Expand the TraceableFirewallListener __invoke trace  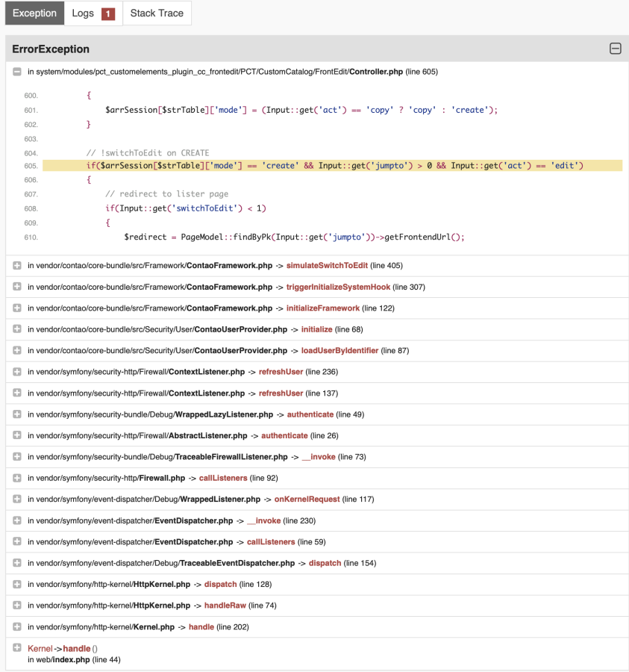coord(17,457)
